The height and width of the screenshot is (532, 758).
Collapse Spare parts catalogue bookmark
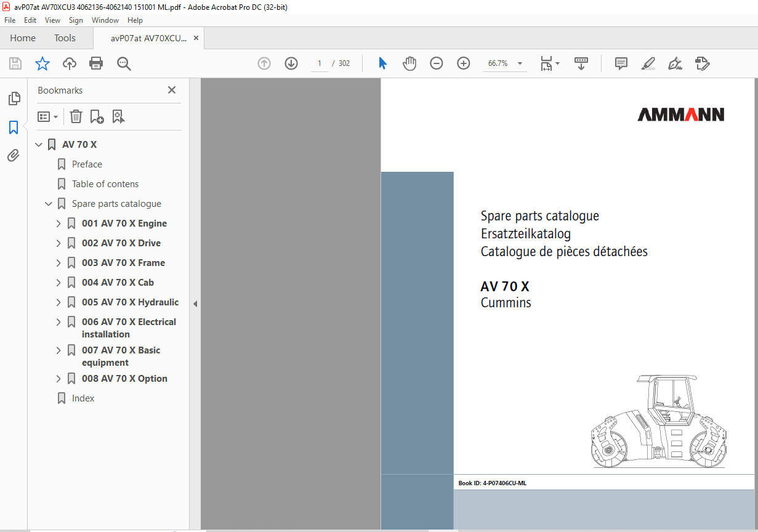coord(49,204)
